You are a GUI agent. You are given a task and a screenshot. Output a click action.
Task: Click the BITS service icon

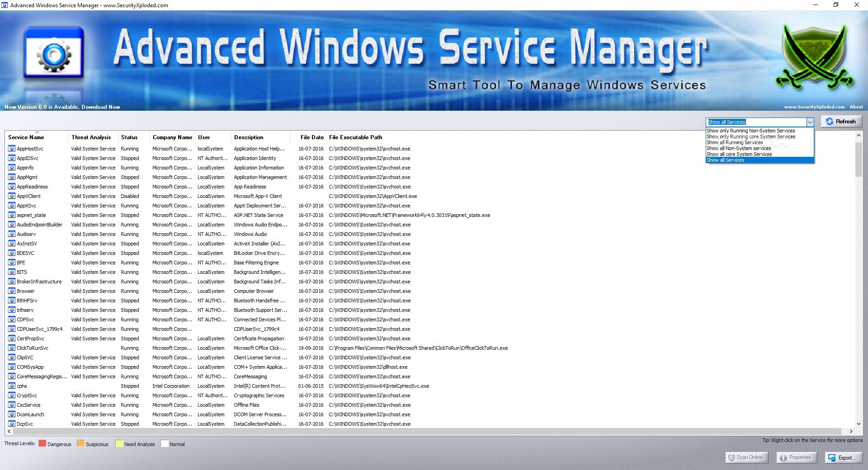[12, 272]
